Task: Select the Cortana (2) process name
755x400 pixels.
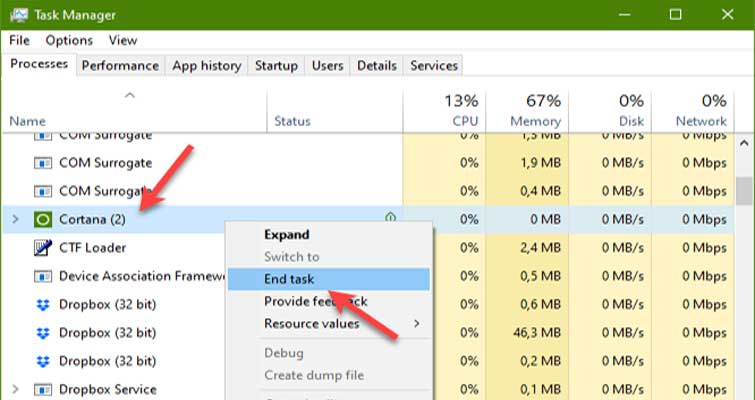Action: click(x=92, y=219)
